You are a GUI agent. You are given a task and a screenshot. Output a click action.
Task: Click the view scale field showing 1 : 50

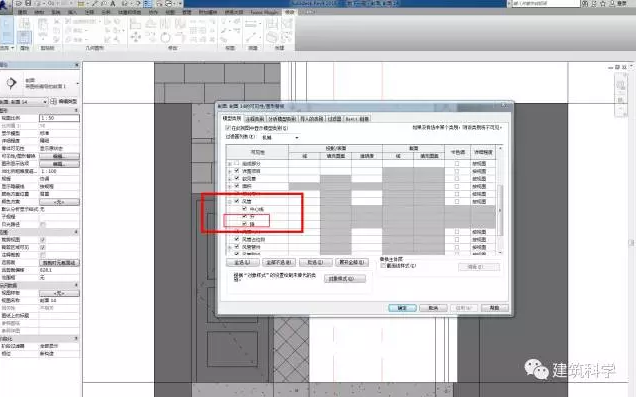(59, 118)
